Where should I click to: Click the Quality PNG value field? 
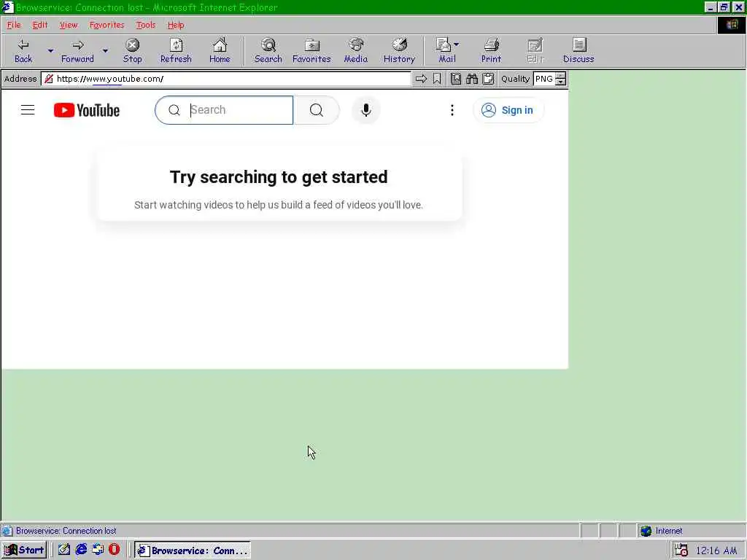click(544, 79)
